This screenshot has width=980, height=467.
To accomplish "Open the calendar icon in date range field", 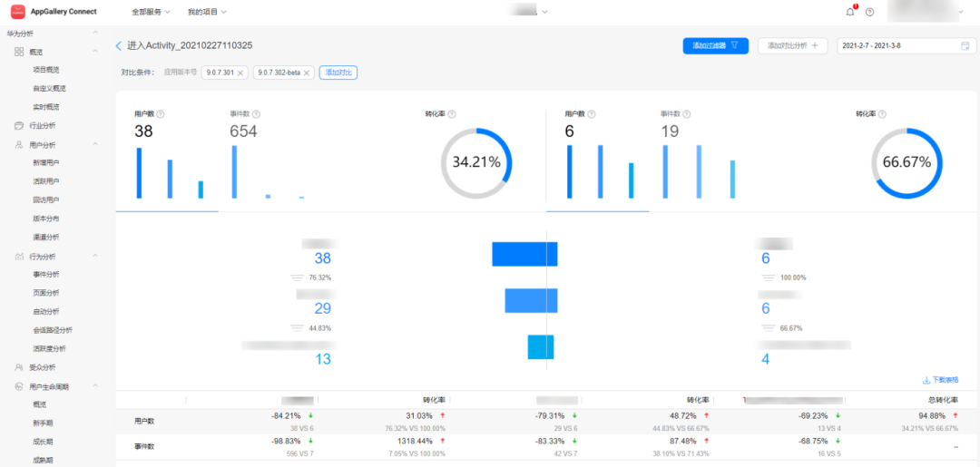I will point(965,45).
